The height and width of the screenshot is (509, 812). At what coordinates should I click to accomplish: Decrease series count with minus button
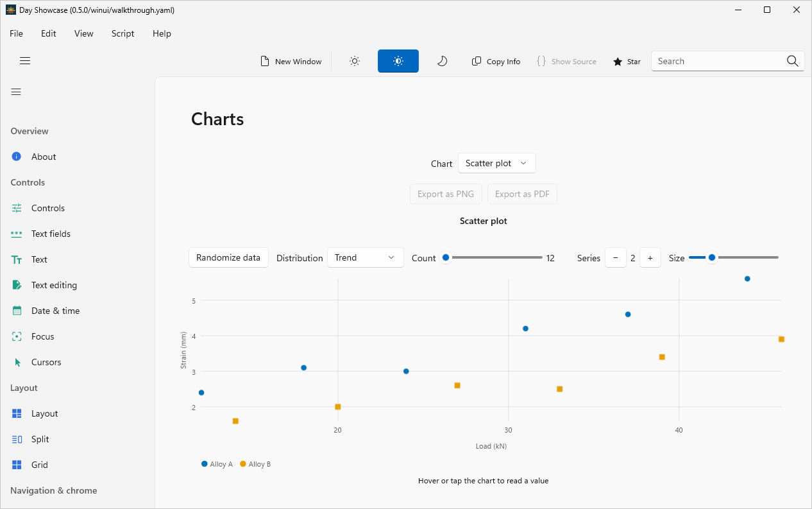pos(616,257)
